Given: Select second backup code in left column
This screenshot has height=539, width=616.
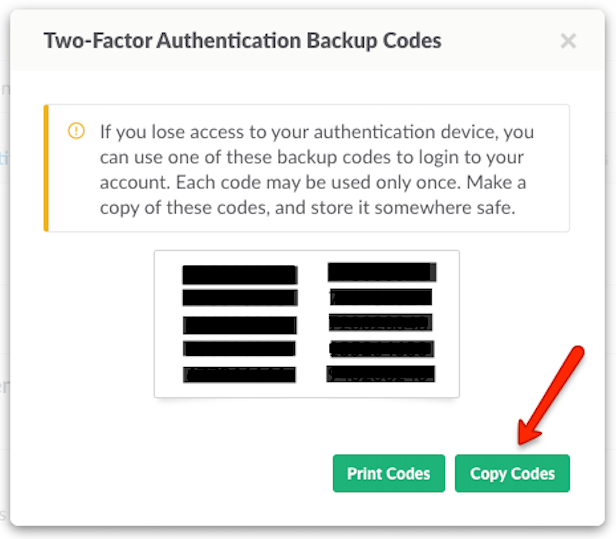Looking at the screenshot, I should point(240,298).
